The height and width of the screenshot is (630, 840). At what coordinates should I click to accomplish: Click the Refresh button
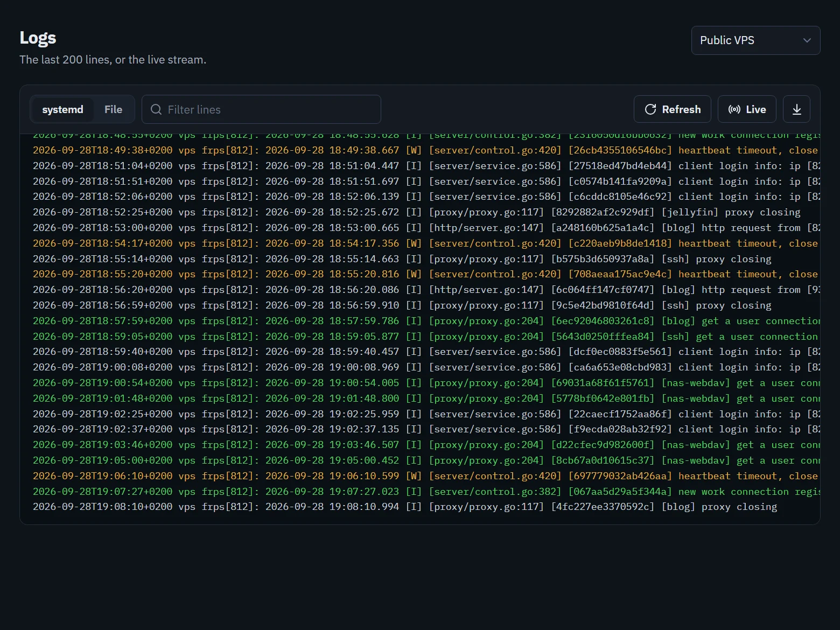(672, 109)
